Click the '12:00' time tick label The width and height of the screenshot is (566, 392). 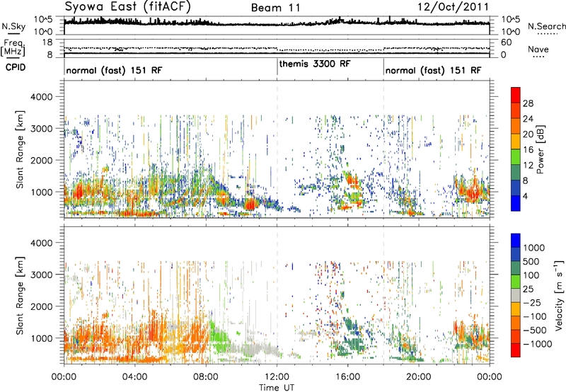pyautogui.click(x=277, y=377)
